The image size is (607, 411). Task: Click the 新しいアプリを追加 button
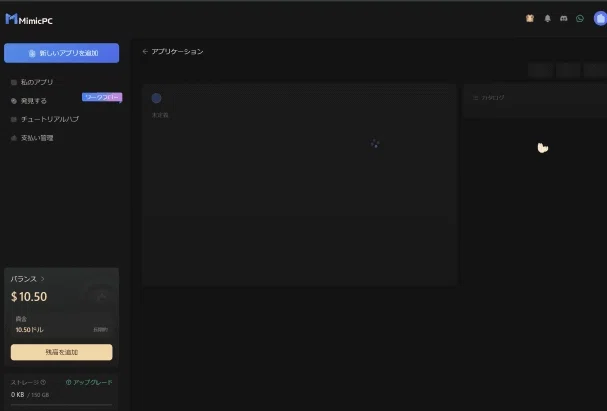[x=62, y=53]
